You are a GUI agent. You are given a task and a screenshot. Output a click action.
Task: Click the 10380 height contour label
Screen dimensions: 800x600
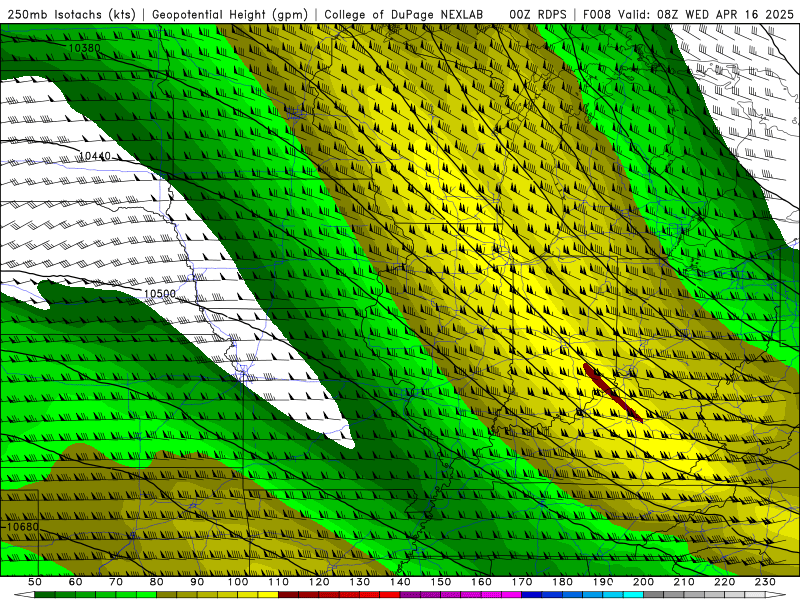point(84,48)
